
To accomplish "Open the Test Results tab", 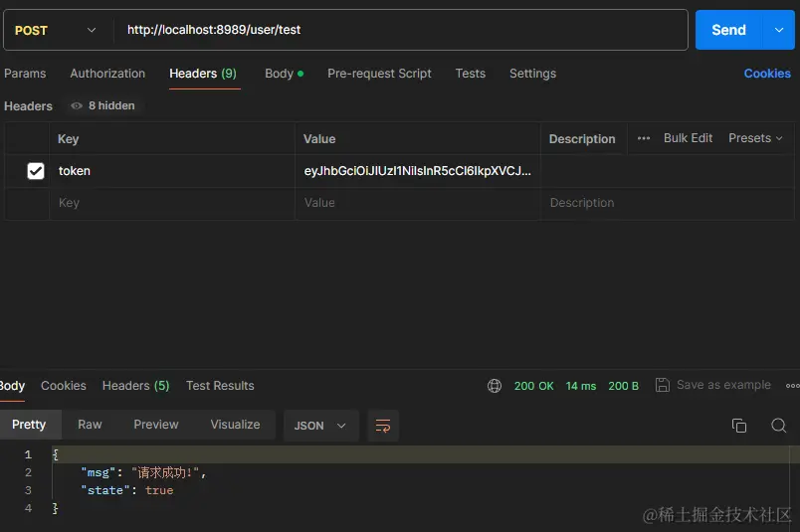I will [x=220, y=386].
